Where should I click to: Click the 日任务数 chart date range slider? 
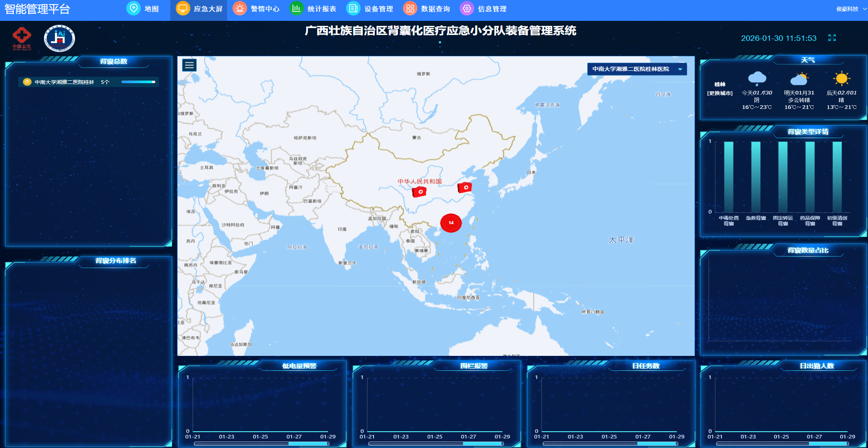(610, 444)
